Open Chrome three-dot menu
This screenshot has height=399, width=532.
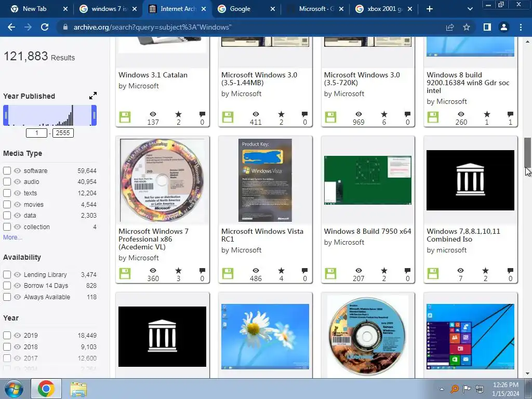(521, 27)
